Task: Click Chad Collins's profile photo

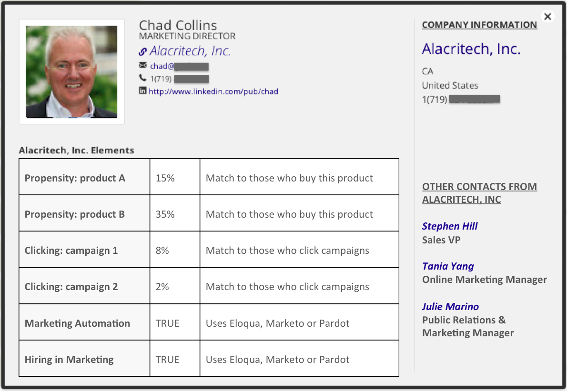Action: click(71, 70)
